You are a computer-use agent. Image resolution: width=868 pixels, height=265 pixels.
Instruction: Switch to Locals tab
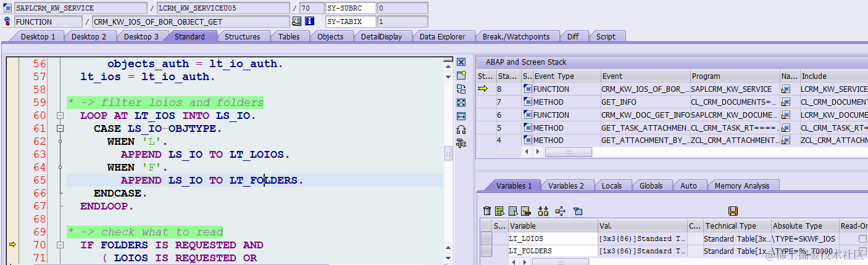point(612,185)
